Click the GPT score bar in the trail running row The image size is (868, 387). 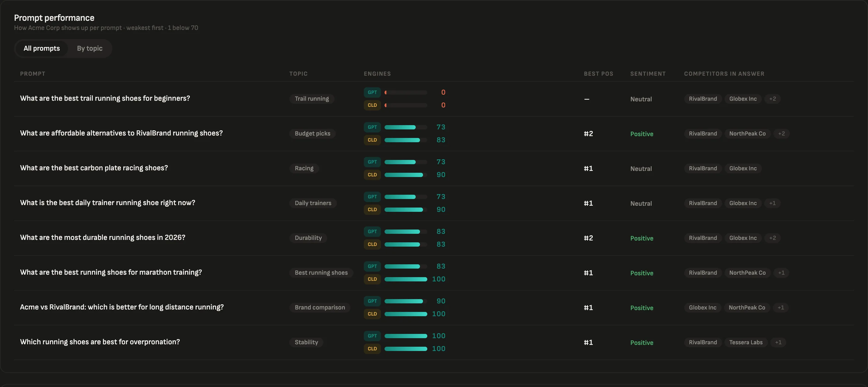click(406, 92)
